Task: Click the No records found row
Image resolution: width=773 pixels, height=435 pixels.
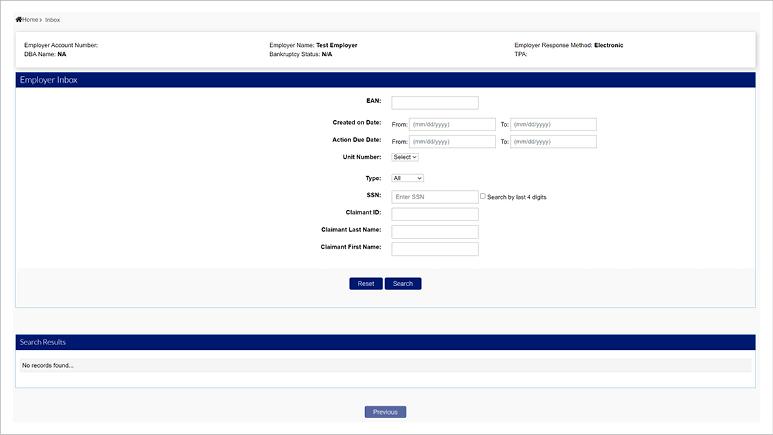Action: coord(385,366)
